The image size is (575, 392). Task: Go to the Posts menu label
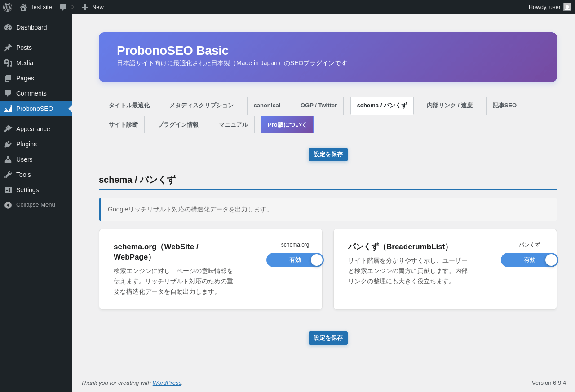[24, 48]
